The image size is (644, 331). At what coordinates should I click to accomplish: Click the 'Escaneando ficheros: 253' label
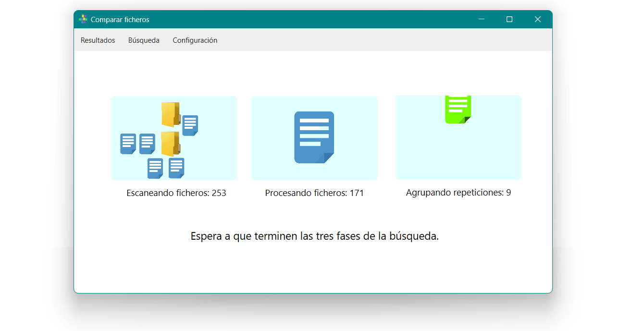click(176, 193)
